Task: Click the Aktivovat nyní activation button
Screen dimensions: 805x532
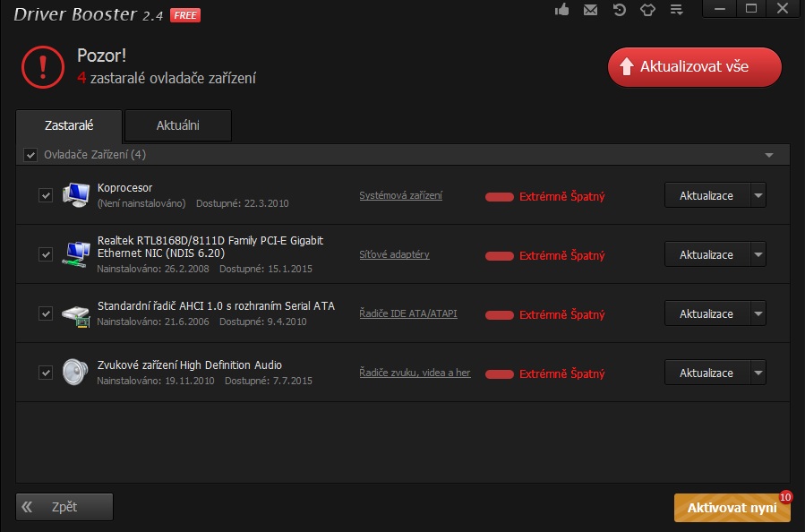Action: point(731,508)
